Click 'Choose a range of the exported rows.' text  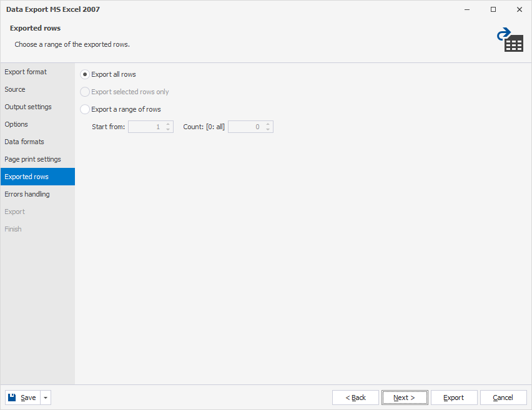point(72,44)
